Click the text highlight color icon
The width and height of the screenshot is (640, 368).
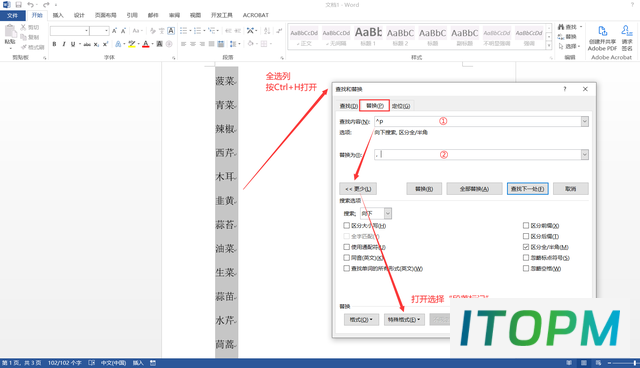click(131, 44)
